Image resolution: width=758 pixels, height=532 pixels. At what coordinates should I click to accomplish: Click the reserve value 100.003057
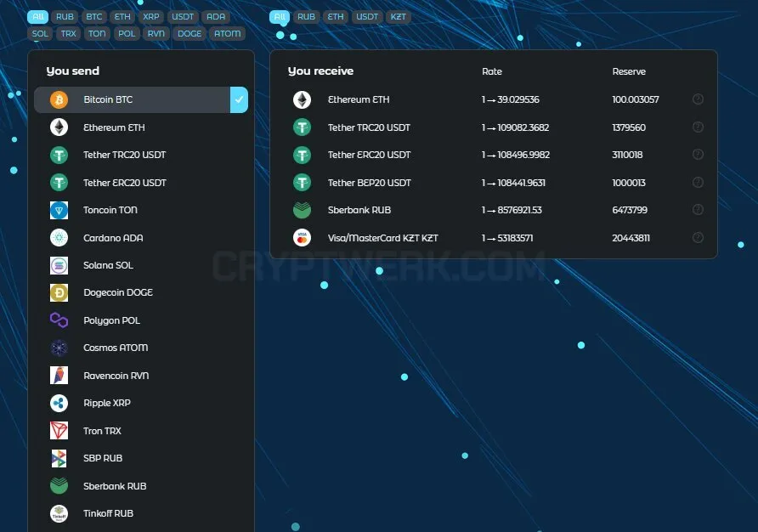tap(636, 99)
